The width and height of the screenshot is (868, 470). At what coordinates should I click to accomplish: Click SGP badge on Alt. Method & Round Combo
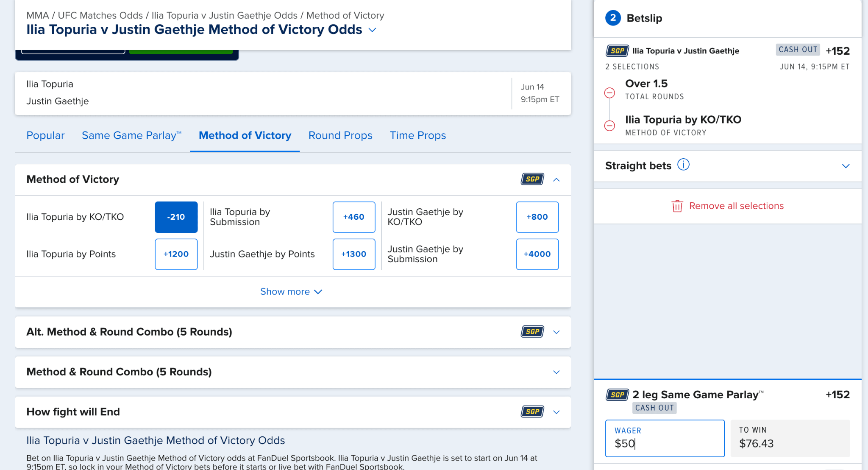pyautogui.click(x=532, y=332)
